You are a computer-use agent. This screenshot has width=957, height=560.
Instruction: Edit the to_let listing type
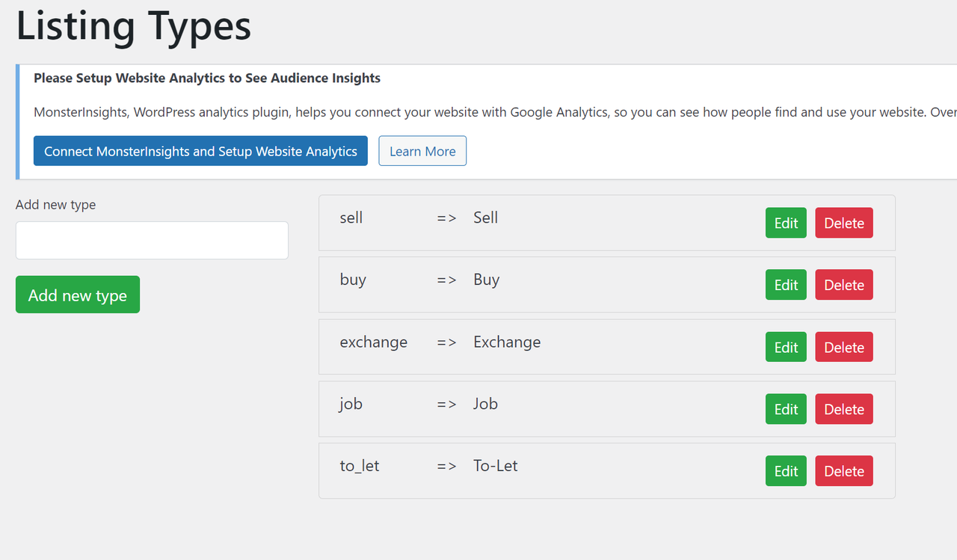786,471
